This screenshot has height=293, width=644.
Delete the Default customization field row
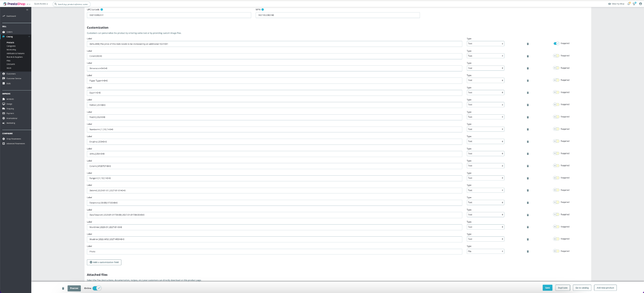pyautogui.click(x=528, y=44)
